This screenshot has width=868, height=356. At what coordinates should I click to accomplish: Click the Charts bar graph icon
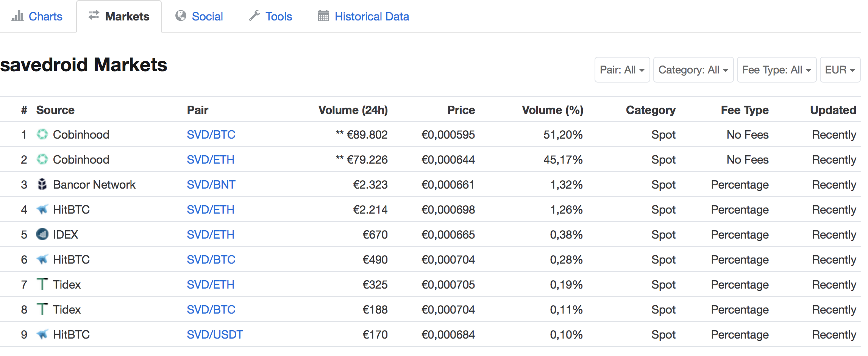click(x=17, y=16)
